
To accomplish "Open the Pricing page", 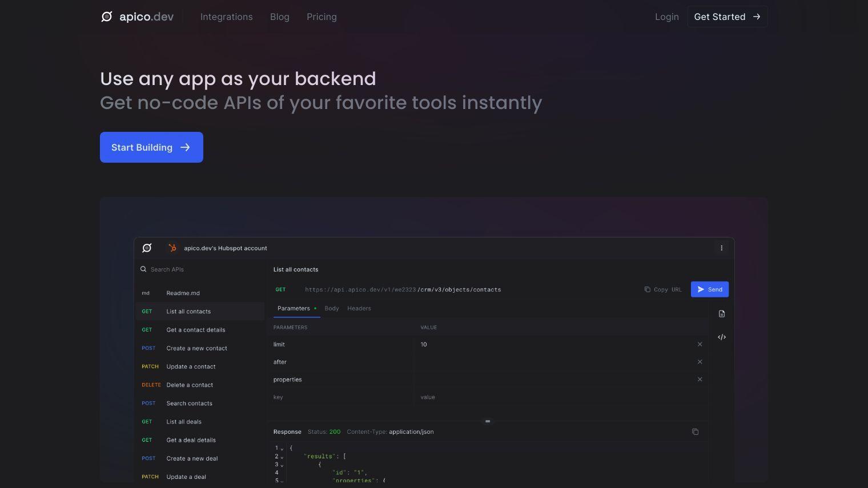I will point(322,17).
